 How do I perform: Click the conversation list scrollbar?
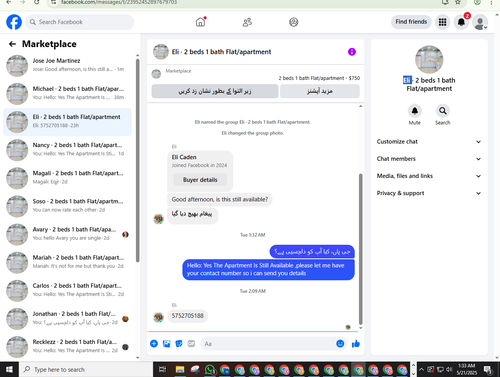(x=137, y=161)
